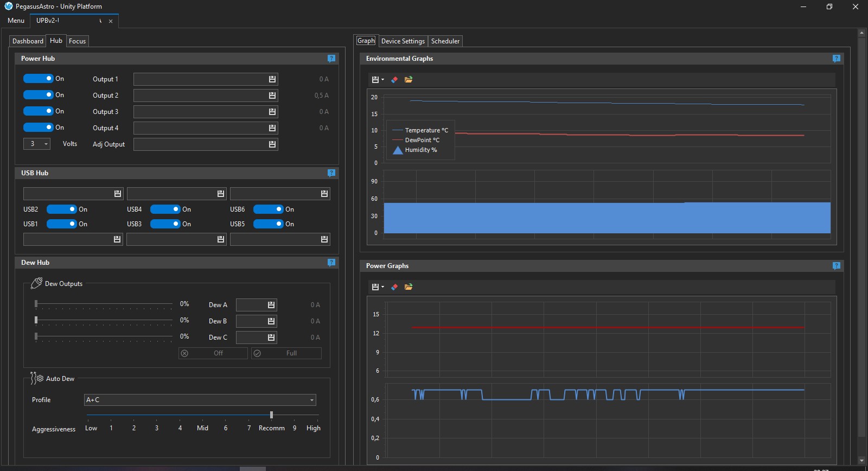Select the Graph tab

366,41
